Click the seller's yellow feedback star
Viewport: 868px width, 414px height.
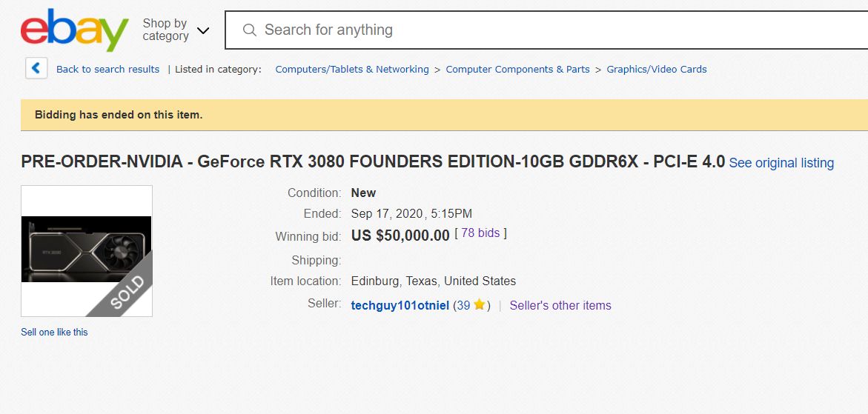[480, 304]
